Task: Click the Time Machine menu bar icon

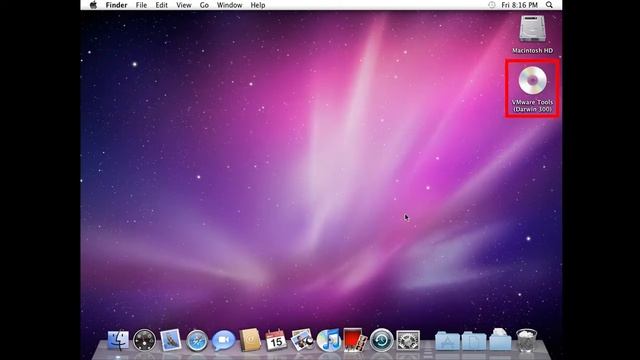Action: click(x=491, y=5)
